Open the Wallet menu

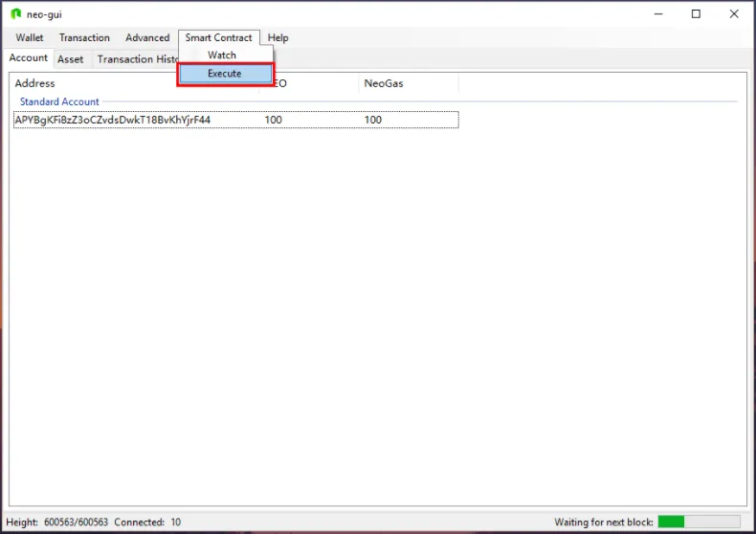pos(30,37)
